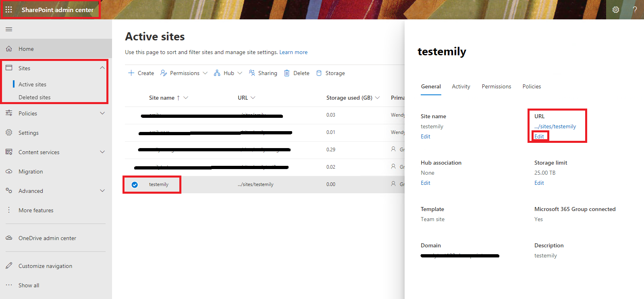This screenshot has width=644, height=299.
Task: Click the Customize navigation pencil icon
Action: (9, 266)
